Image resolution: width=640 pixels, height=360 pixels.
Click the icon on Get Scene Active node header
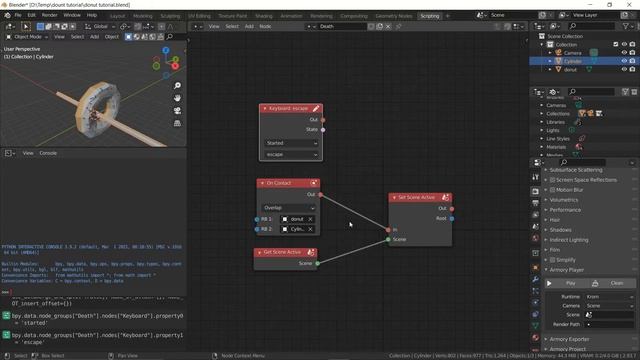(311, 252)
